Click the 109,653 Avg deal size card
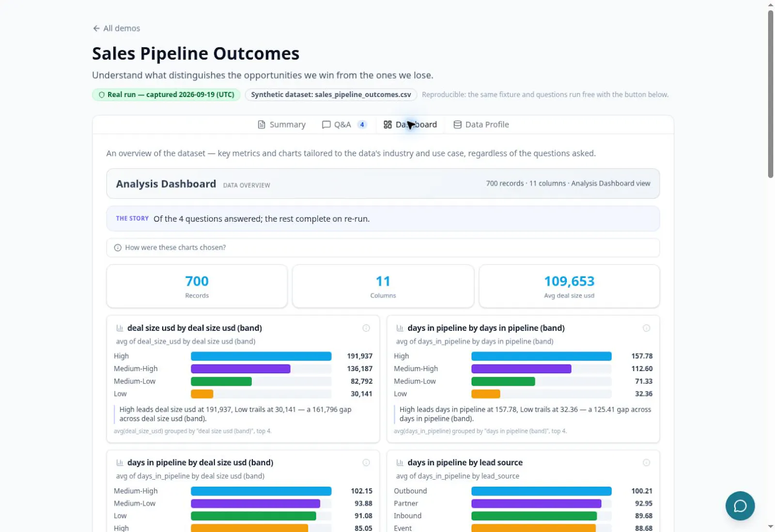This screenshot has width=775, height=532. point(569,286)
